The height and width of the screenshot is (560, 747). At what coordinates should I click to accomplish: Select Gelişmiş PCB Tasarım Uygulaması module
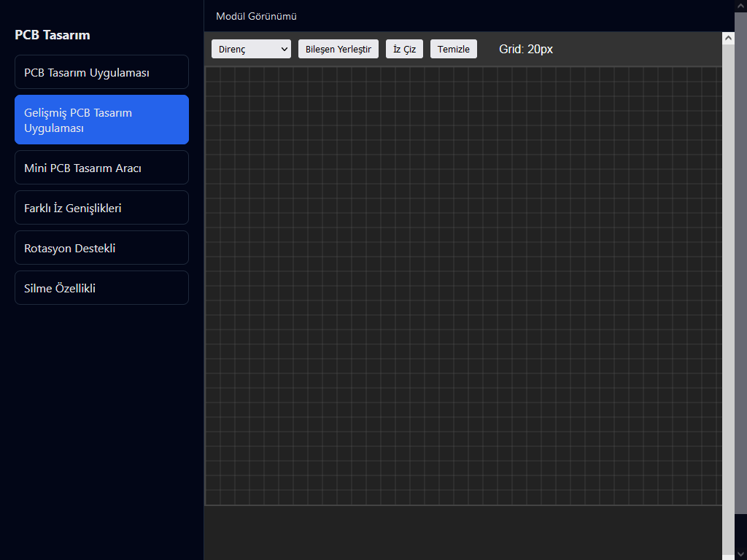[x=102, y=120]
